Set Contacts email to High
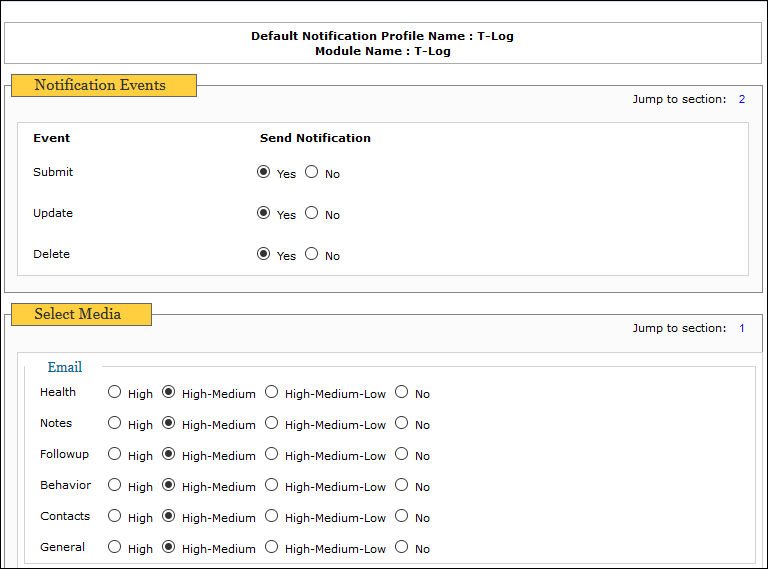 pos(115,516)
